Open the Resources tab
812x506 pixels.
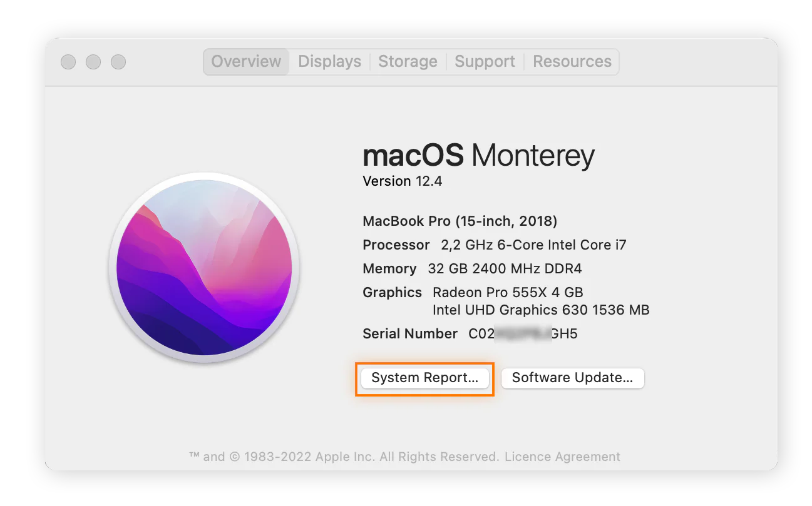(571, 61)
